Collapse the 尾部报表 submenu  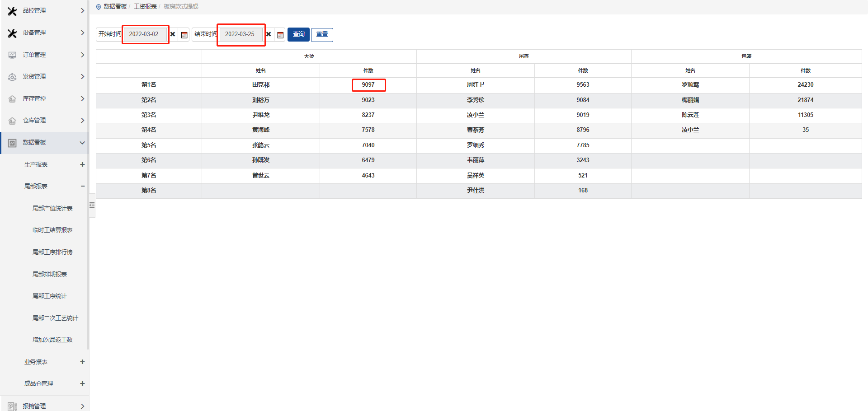coord(82,186)
